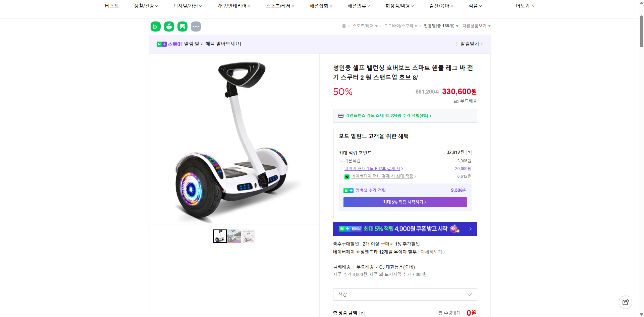Screen dimensions: 644x317
Task: Open the 다른상품보기 dropdown
Action: [x=476, y=26]
